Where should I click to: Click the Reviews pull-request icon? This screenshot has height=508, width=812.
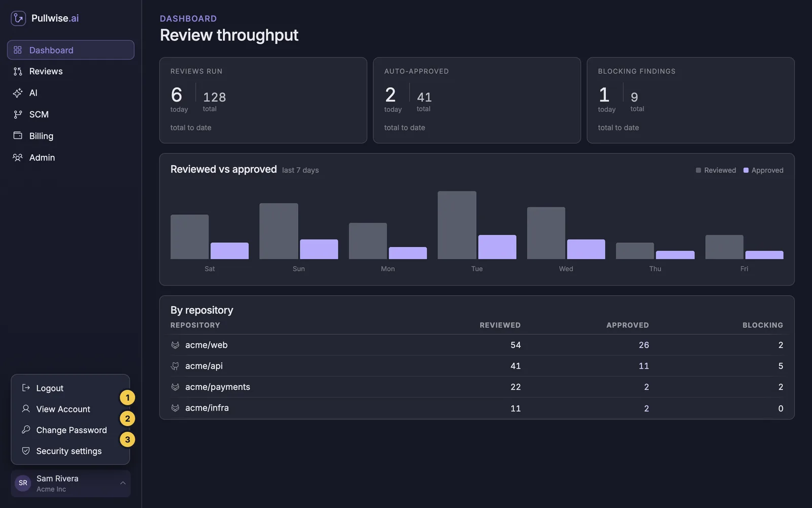pos(18,72)
